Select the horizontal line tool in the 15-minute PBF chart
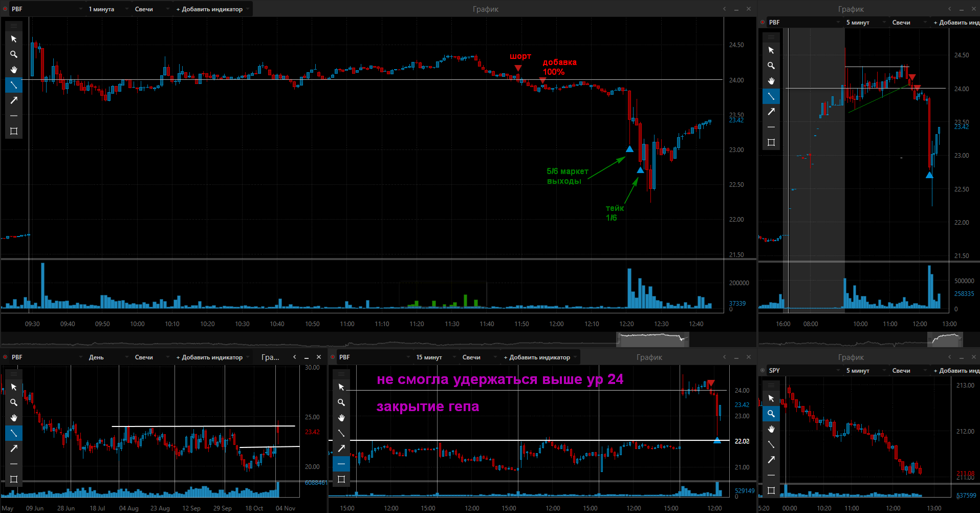 [341, 464]
